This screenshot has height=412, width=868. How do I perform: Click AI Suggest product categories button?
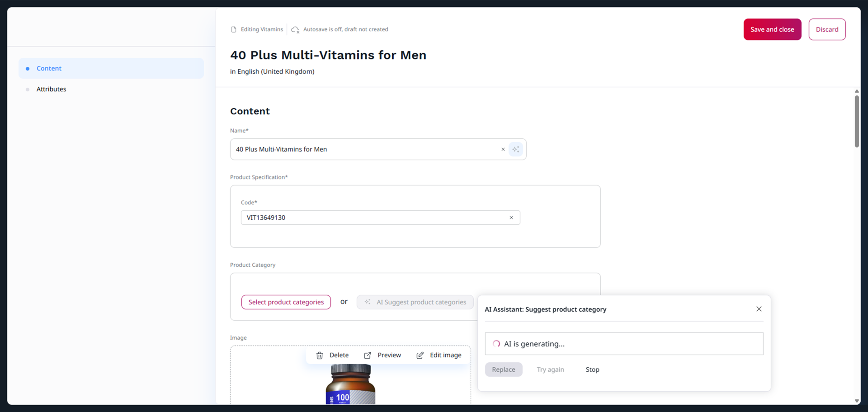coord(415,302)
